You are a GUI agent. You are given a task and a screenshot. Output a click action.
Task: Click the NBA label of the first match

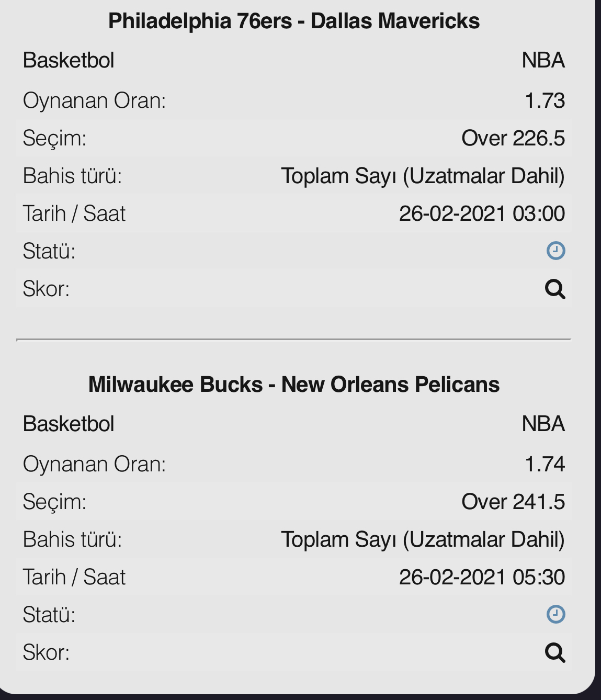[543, 61]
